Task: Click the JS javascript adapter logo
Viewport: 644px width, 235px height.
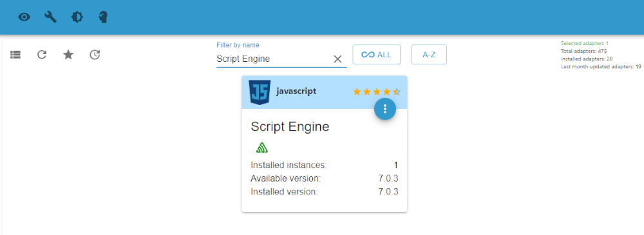Action: (260, 93)
